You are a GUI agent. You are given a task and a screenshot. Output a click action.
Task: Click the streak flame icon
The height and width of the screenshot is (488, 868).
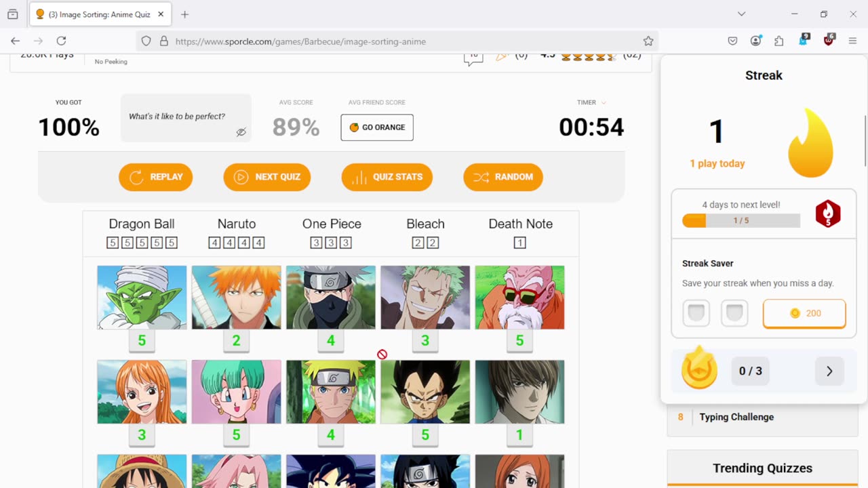point(810,143)
